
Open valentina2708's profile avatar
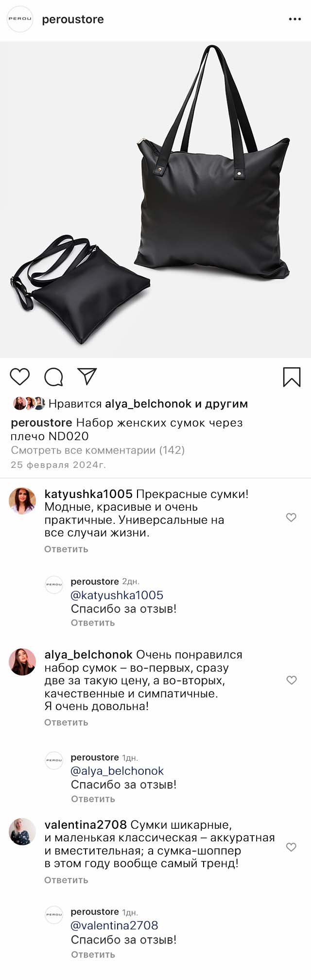pyautogui.click(x=22, y=831)
